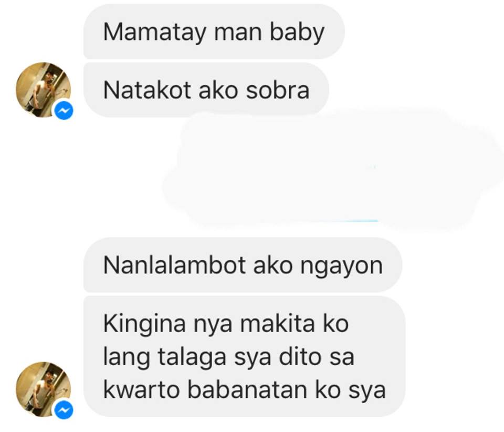Click the word "kwarto" in last bubble

click(x=141, y=389)
